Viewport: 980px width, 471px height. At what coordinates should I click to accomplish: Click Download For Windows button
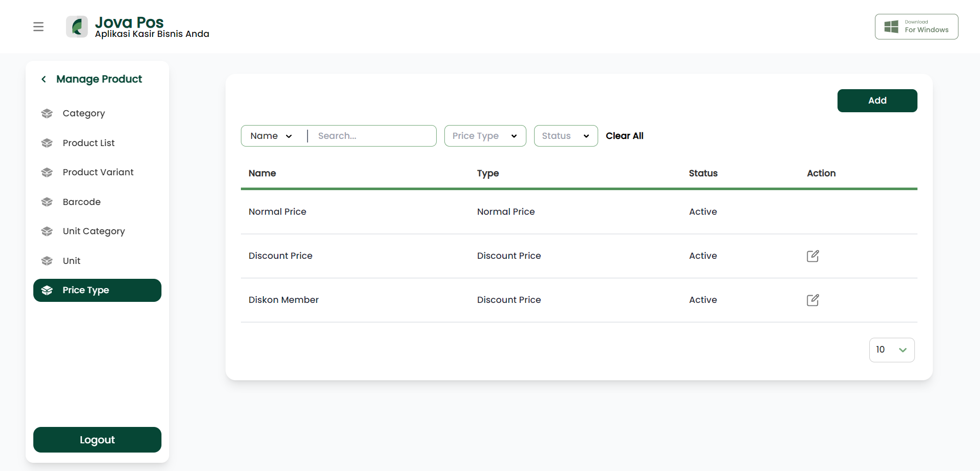click(916, 27)
